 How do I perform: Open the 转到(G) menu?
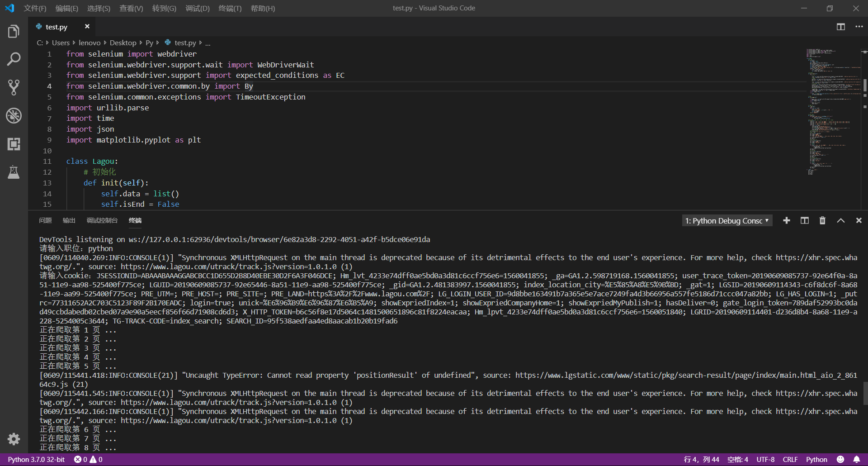click(164, 8)
